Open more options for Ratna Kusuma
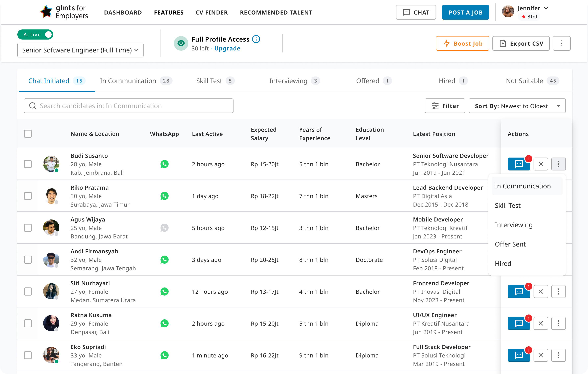Image resolution: width=588 pixels, height=374 pixels. pos(558,323)
